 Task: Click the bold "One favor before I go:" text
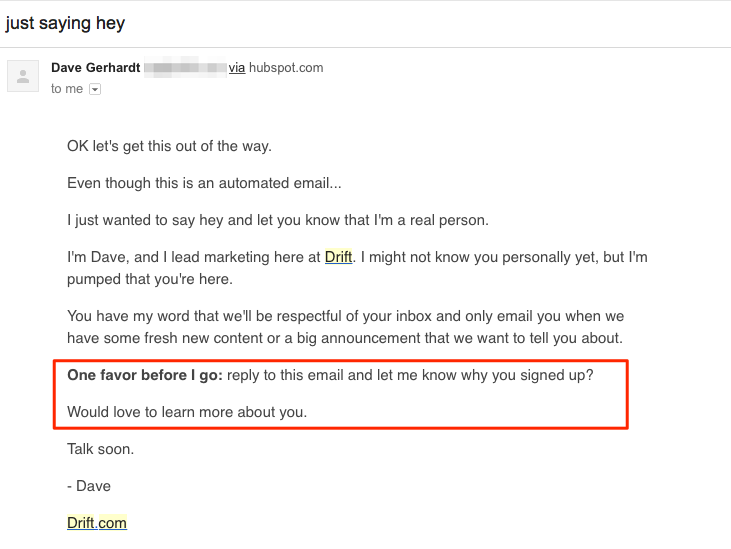click(145, 375)
